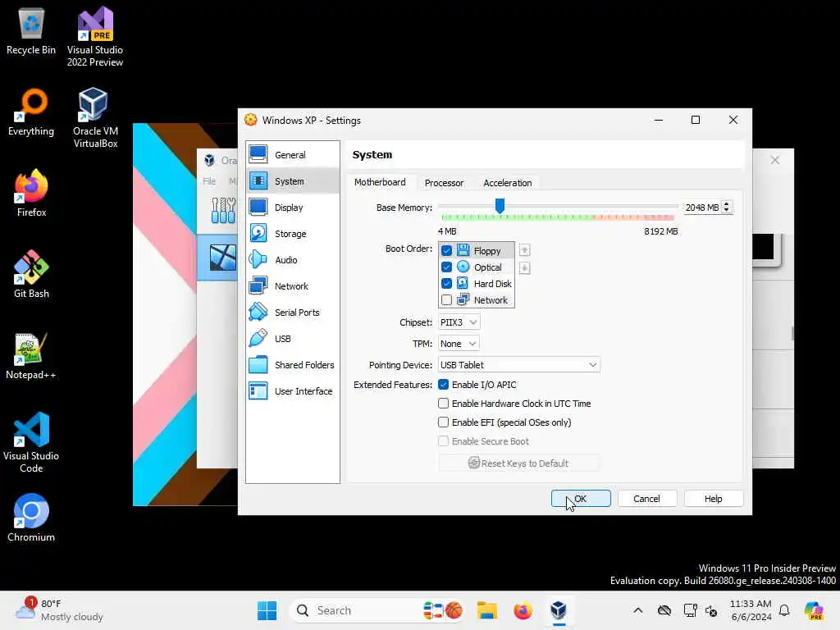The image size is (840, 630).
Task: Decrease base memory with spinner down arrow
Action: point(727,211)
